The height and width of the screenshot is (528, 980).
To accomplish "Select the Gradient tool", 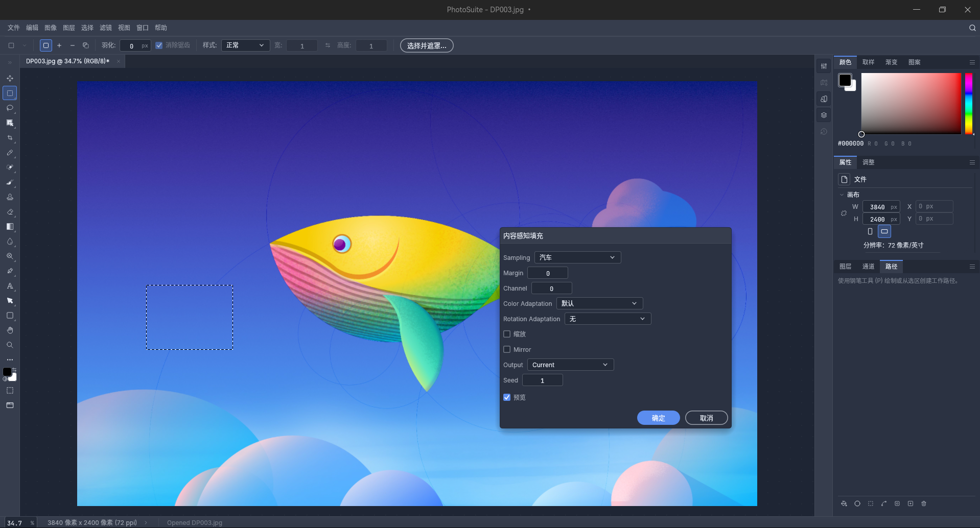I will (10, 227).
